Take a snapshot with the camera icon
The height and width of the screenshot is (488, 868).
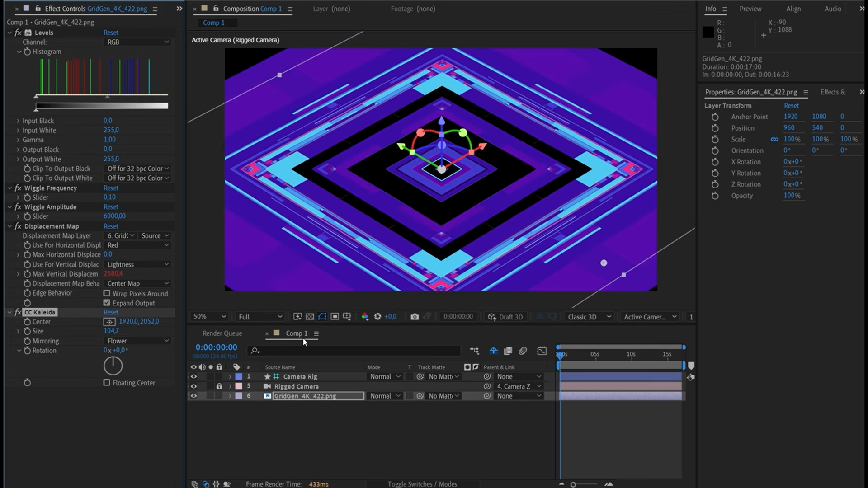tap(414, 317)
